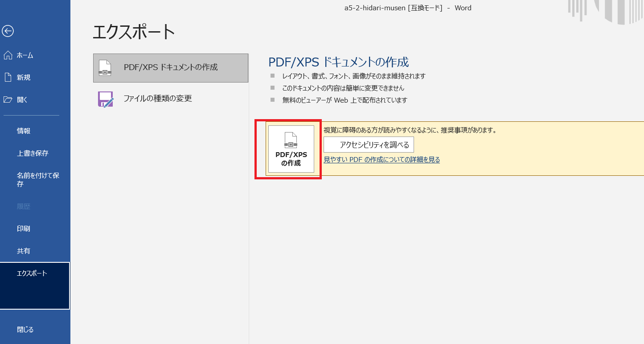Click the ファイルの種類の変更 floppy disk icon
This screenshot has height=344, width=644.
(105, 99)
